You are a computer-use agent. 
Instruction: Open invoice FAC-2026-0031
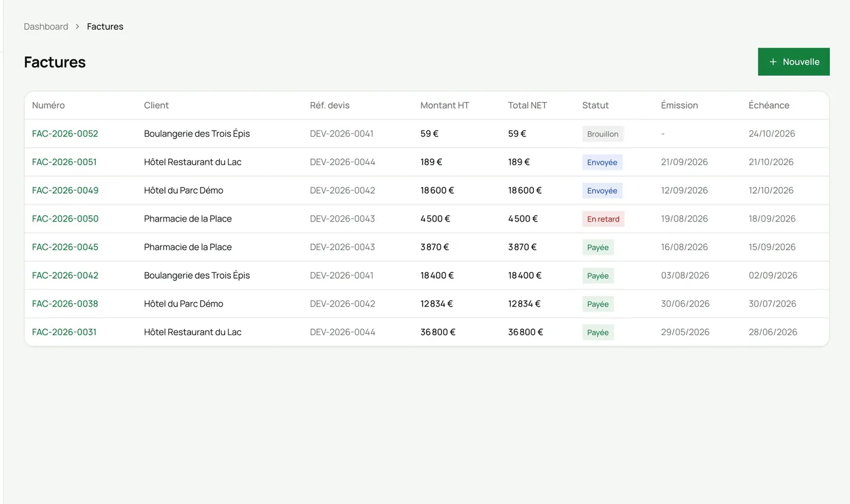click(64, 332)
